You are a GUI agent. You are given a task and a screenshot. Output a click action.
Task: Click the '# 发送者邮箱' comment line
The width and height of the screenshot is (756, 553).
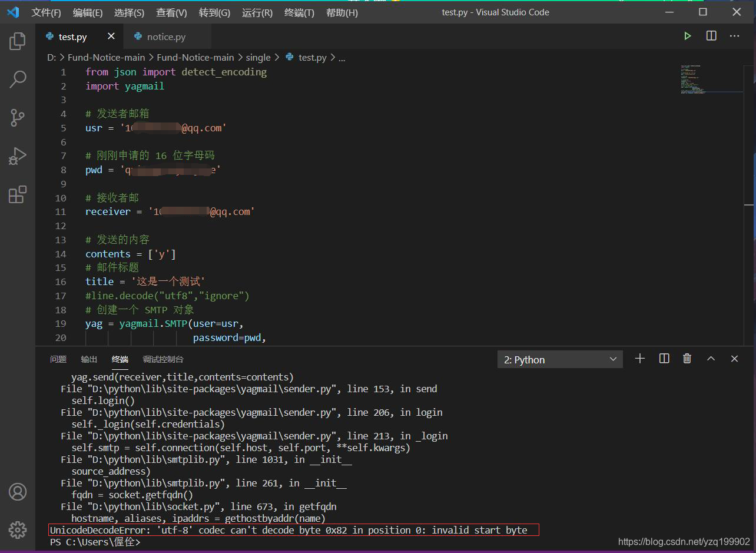[x=117, y=114]
